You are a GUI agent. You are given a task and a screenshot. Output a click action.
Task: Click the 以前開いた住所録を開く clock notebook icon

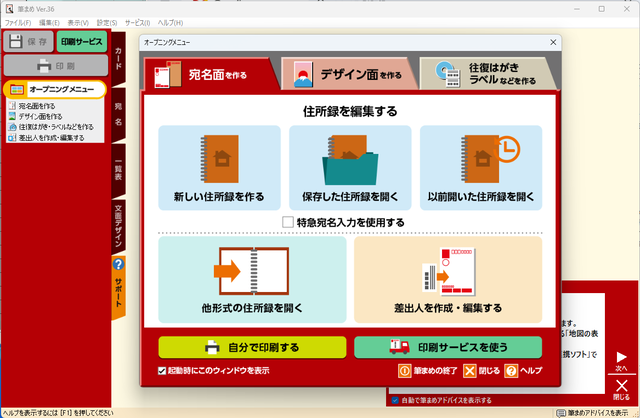tap(490, 159)
